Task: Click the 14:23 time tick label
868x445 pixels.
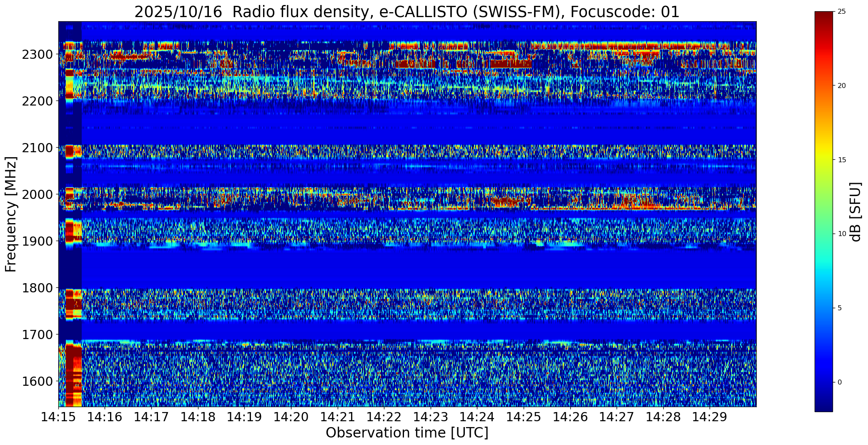Action: click(431, 417)
